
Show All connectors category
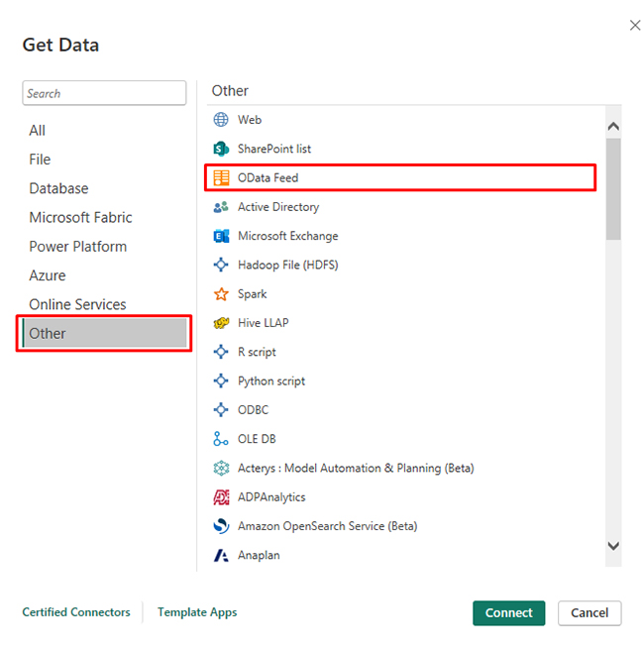37,131
